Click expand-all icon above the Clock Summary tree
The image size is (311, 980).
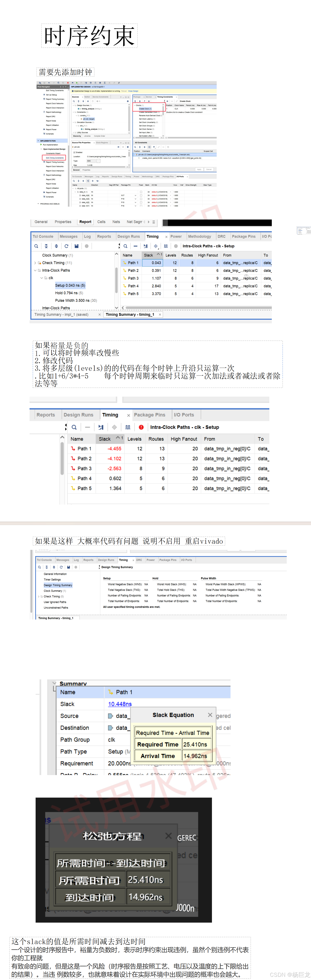(x=56, y=246)
